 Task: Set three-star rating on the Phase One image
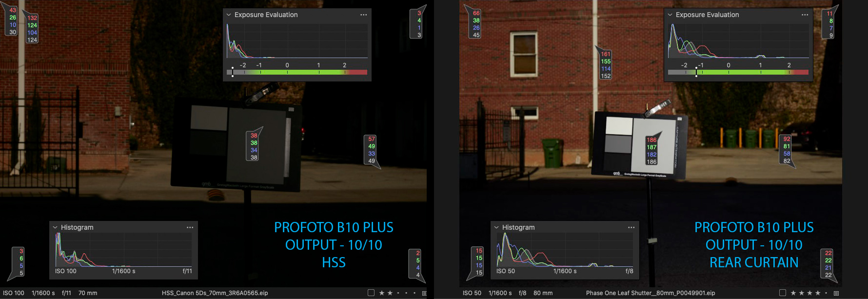pos(809,293)
